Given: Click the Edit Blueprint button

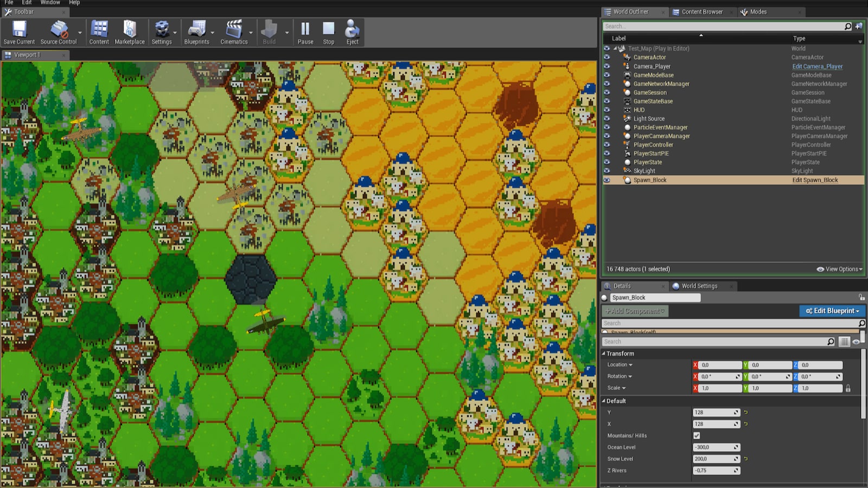Looking at the screenshot, I should point(832,311).
